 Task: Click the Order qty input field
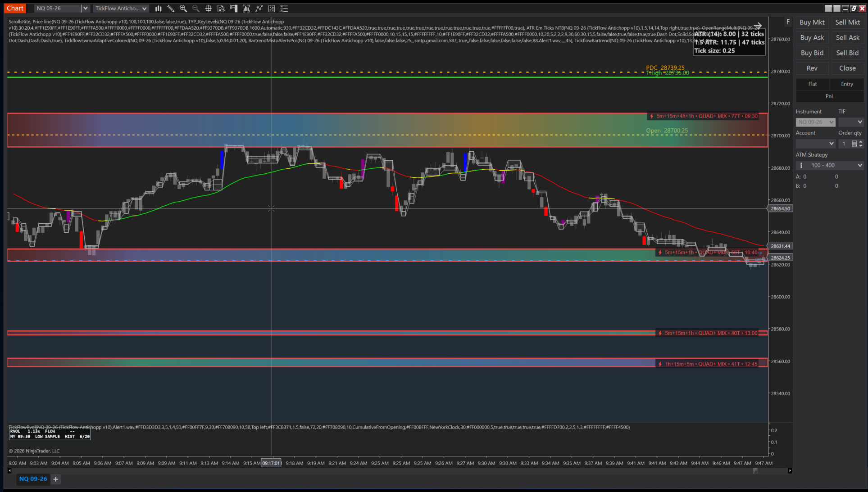pos(844,144)
